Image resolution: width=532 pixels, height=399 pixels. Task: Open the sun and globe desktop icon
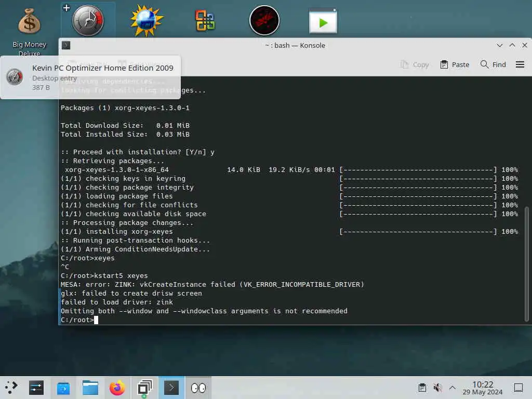click(x=147, y=21)
